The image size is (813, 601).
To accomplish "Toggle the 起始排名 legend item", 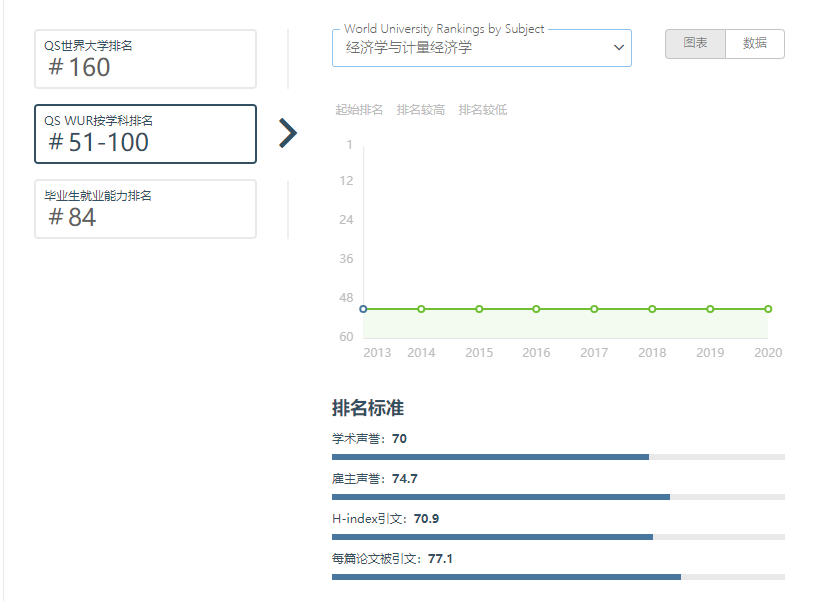I will coord(359,109).
